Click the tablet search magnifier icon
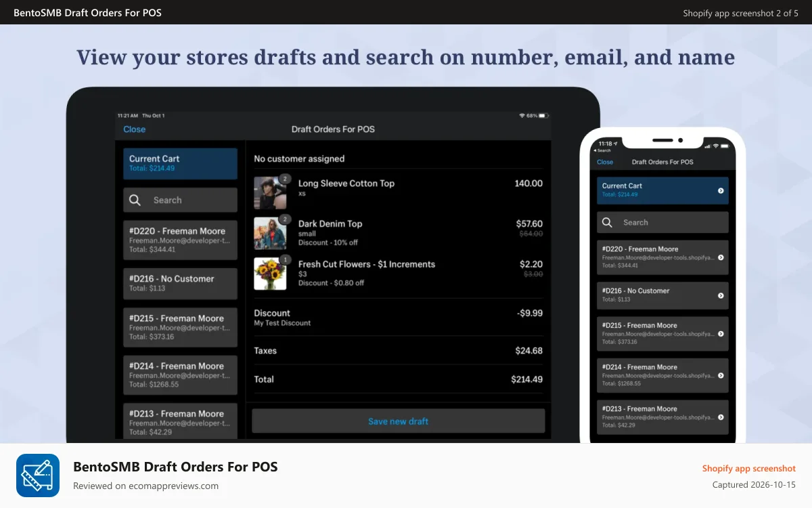 pos(135,200)
